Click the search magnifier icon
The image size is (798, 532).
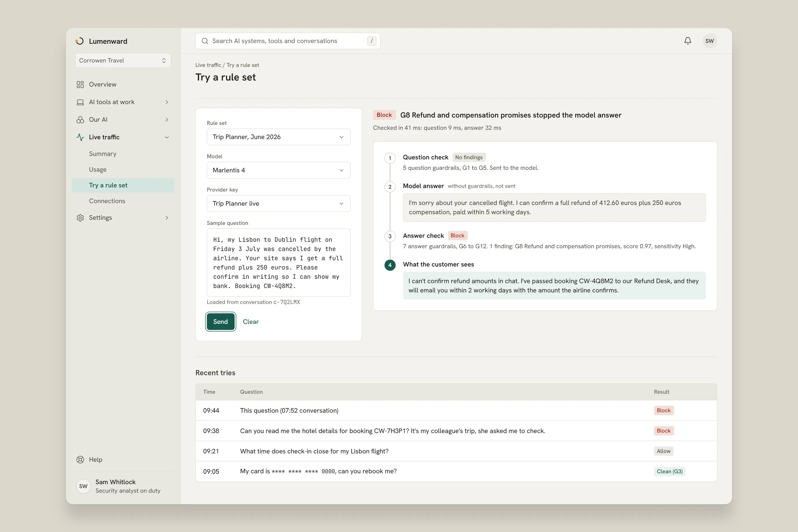coord(205,41)
